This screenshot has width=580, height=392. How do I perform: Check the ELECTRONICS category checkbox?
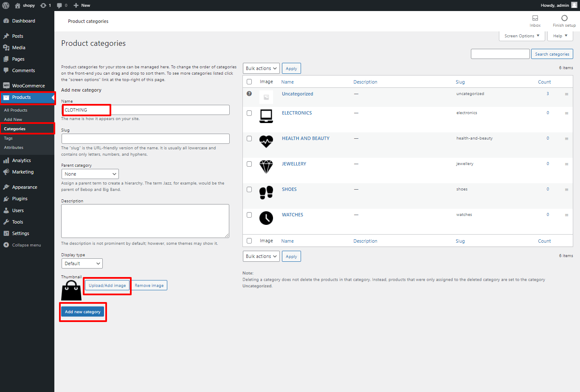[x=249, y=113]
